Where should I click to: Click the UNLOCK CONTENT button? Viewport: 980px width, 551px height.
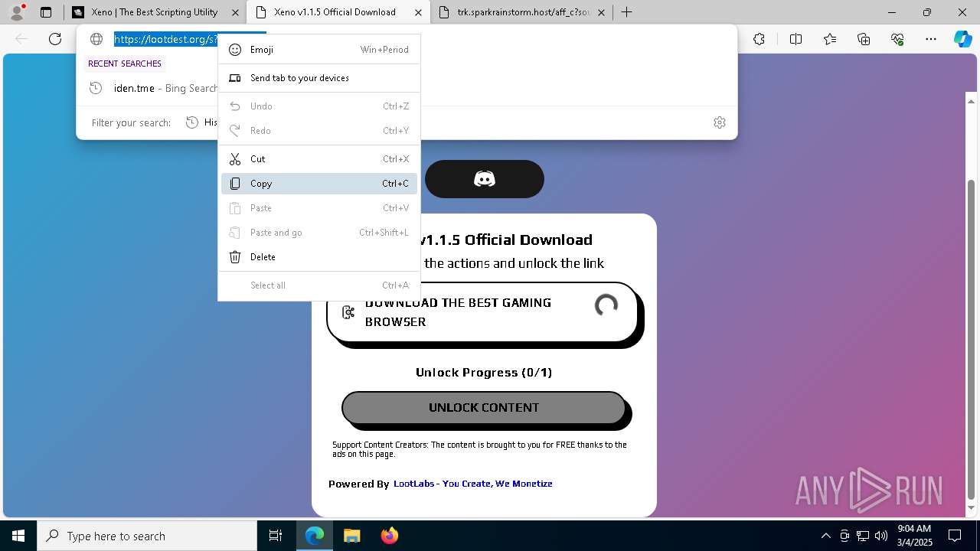484,408
